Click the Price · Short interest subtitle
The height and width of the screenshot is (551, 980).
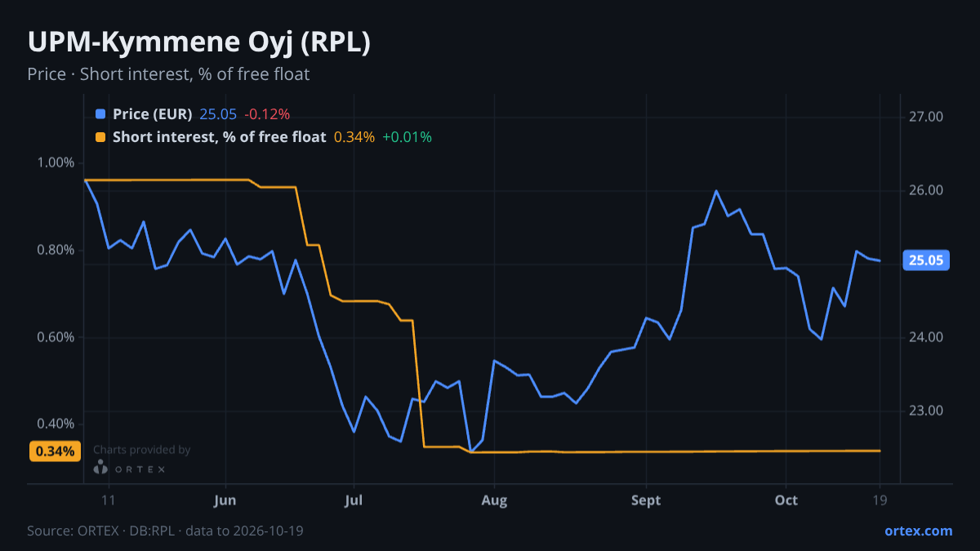168,74
